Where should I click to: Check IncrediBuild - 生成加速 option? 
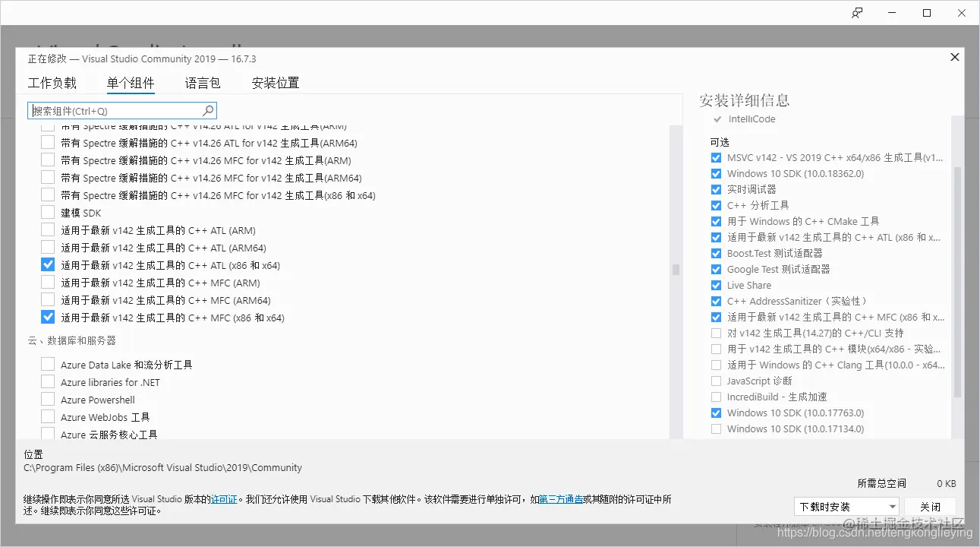pyautogui.click(x=716, y=397)
